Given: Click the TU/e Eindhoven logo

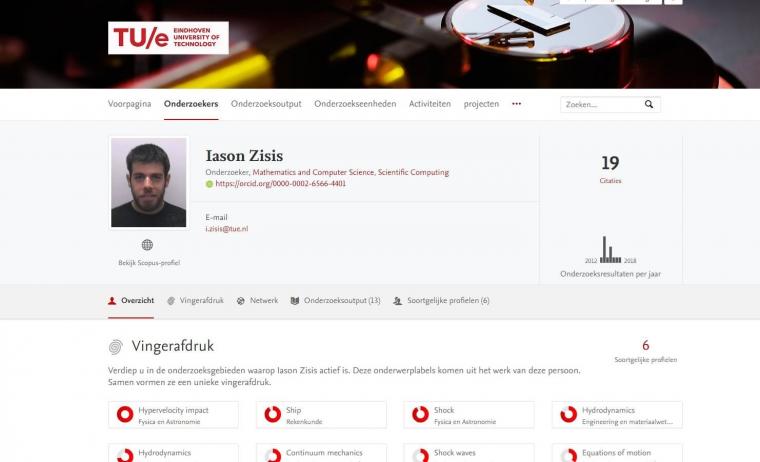Looking at the screenshot, I should point(168,38).
